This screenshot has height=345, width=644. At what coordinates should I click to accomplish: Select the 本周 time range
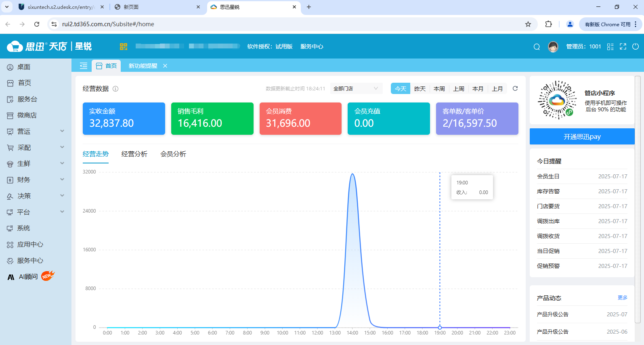(439, 88)
